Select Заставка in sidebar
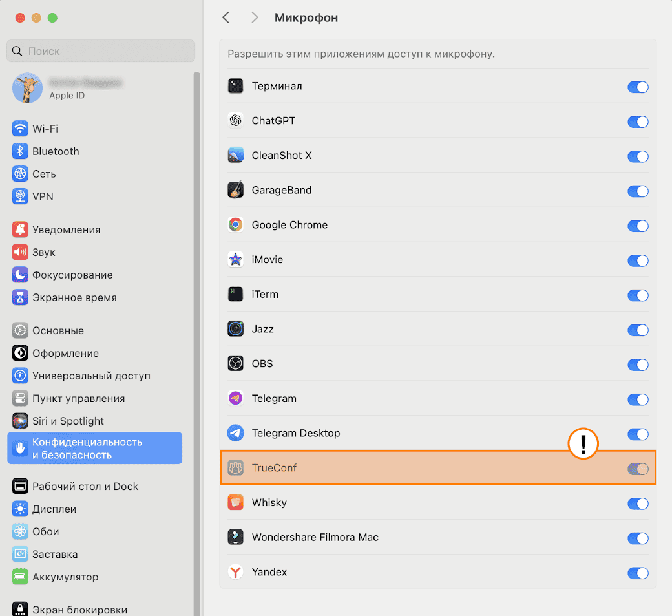This screenshot has height=616, width=672. tap(95, 555)
